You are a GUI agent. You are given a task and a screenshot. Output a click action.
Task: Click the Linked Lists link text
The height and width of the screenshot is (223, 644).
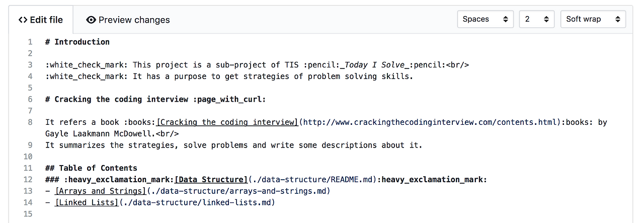(87, 203)
